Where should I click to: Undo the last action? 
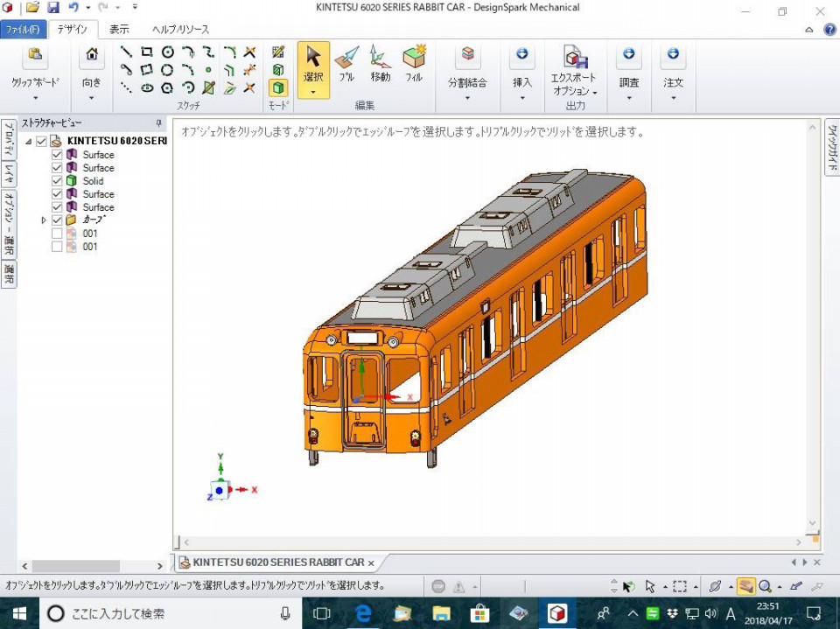73,8
